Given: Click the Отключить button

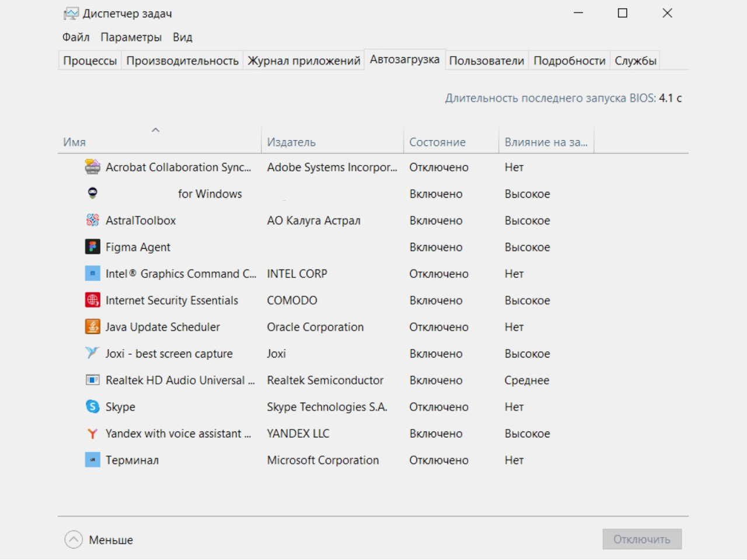Looking at the screenshot, I should pyautogui.click(x=642, y=540).
